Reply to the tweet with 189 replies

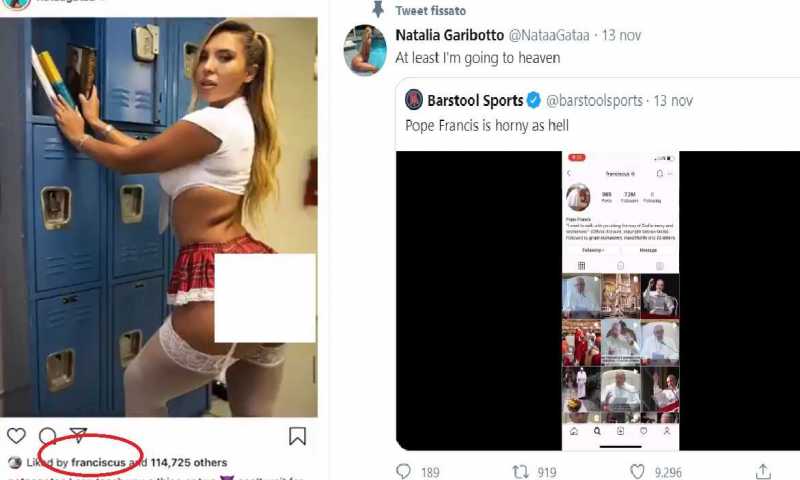coord(404,472)
